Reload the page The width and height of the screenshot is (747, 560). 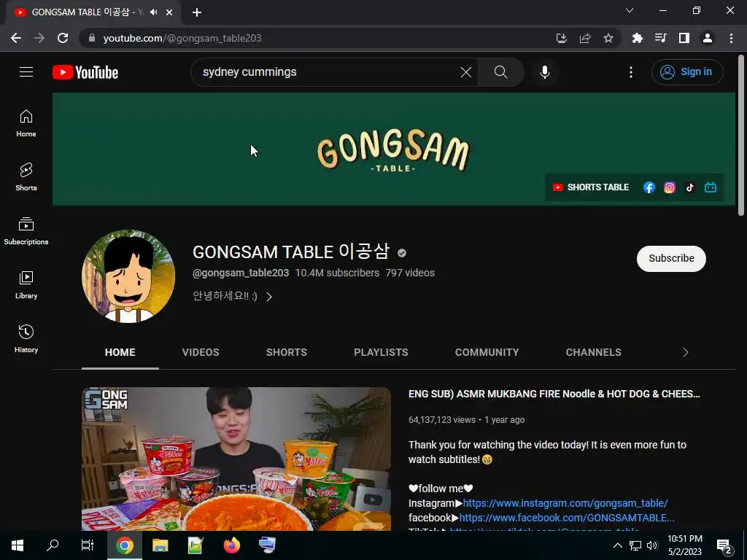tap(63, 38)
